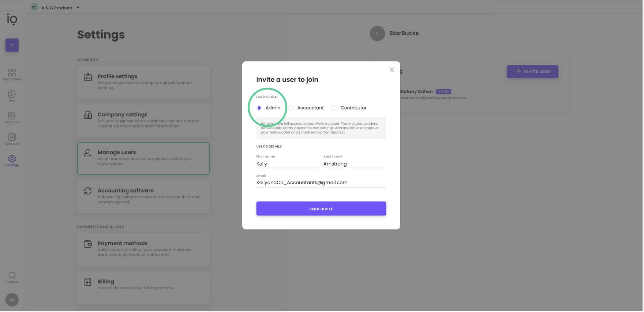
Task: Select the Accountant role radio button
Action: 291,108
